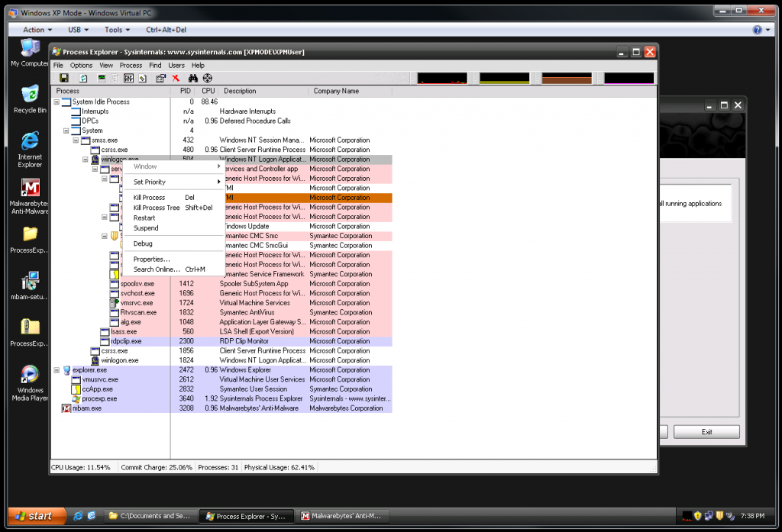
Task: Open Set Priority submenu
Action: [x=150, y=182]
